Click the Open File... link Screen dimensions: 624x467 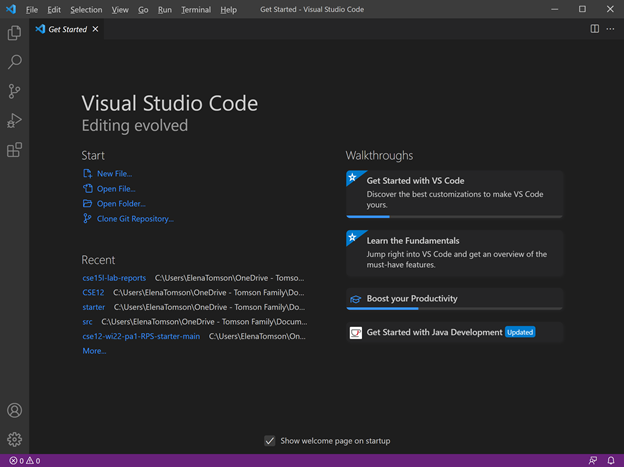point(116,189)
